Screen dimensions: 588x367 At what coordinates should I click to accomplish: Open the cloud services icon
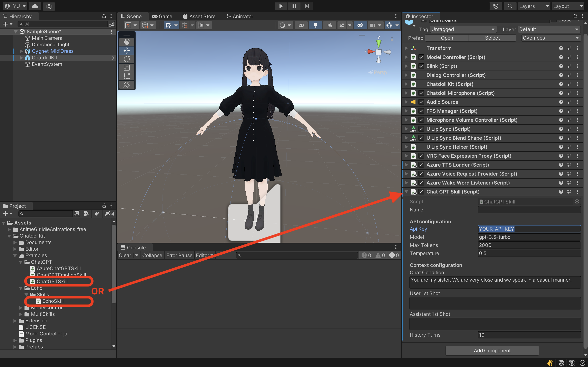[35, 6]
